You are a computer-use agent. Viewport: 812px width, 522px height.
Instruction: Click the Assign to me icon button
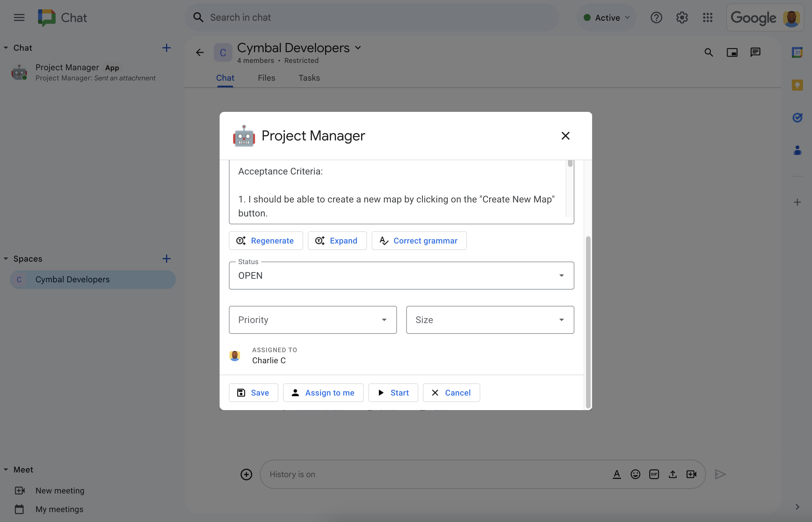click(295, 392)
